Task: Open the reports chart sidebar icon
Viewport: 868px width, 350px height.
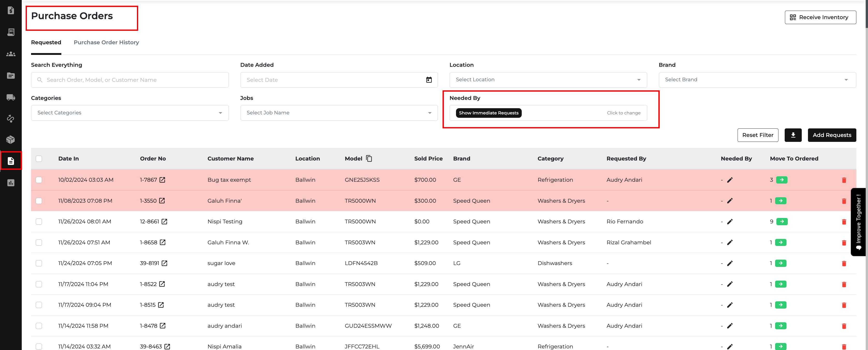Action: point(11,183)
